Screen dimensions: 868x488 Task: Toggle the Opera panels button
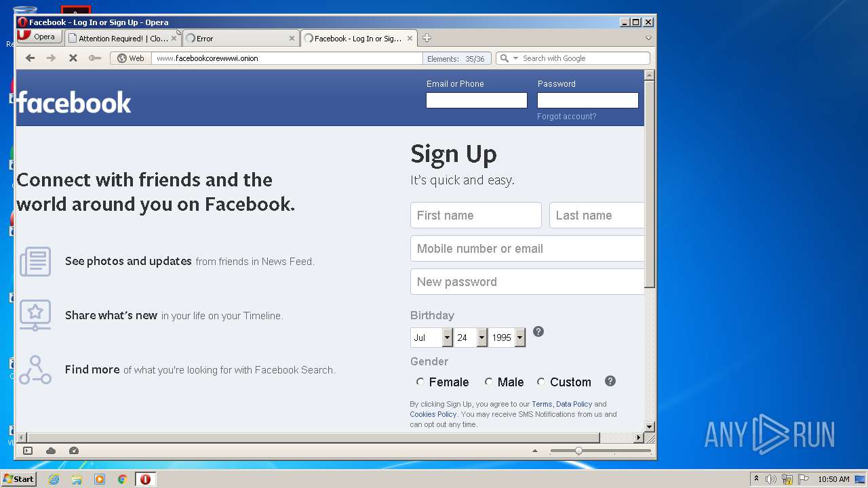pos(28,451)
